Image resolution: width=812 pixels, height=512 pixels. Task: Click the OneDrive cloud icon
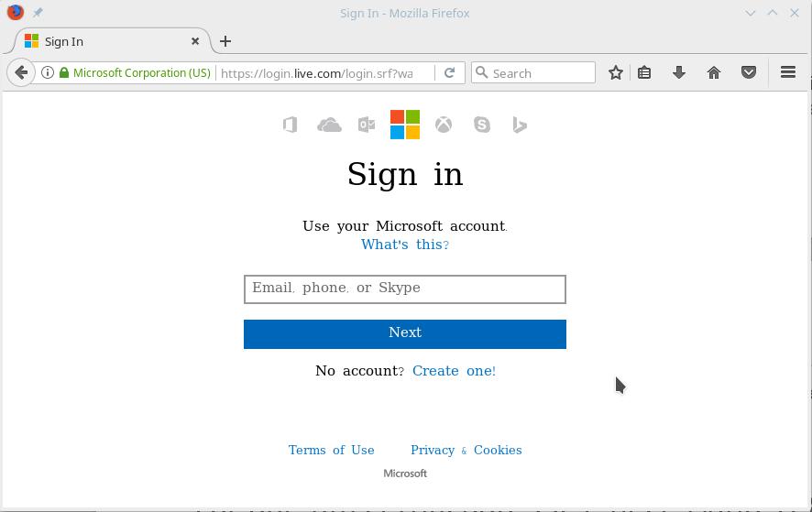pyautogui.click(x=329, y=125)
